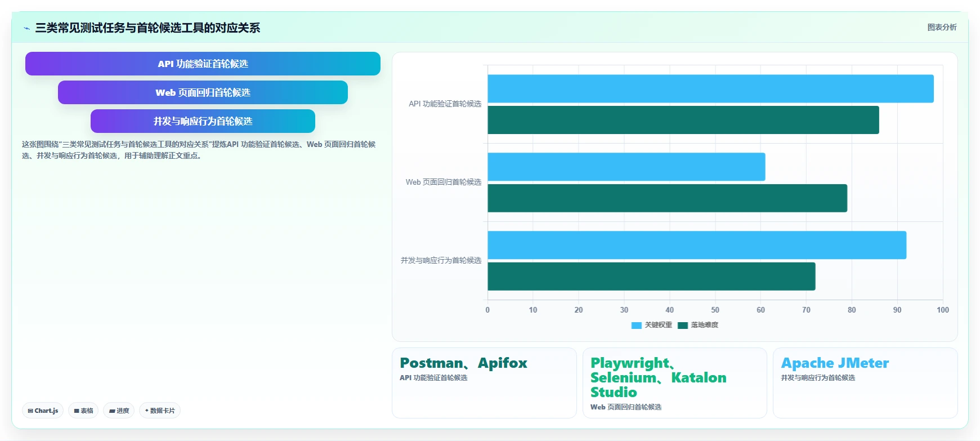Click the 进度 tag chip
980x441 pixels.
(119, 411)
